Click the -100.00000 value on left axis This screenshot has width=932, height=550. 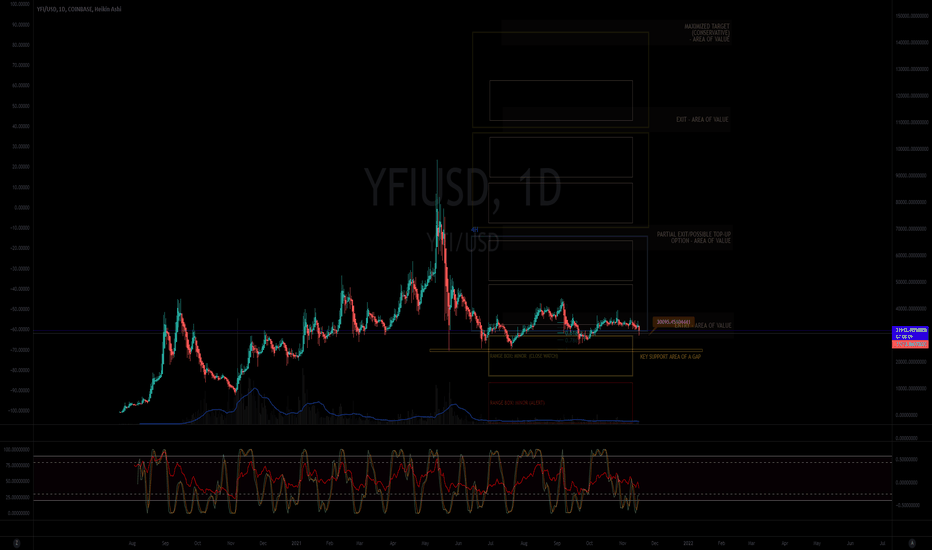tap(18, 411)
